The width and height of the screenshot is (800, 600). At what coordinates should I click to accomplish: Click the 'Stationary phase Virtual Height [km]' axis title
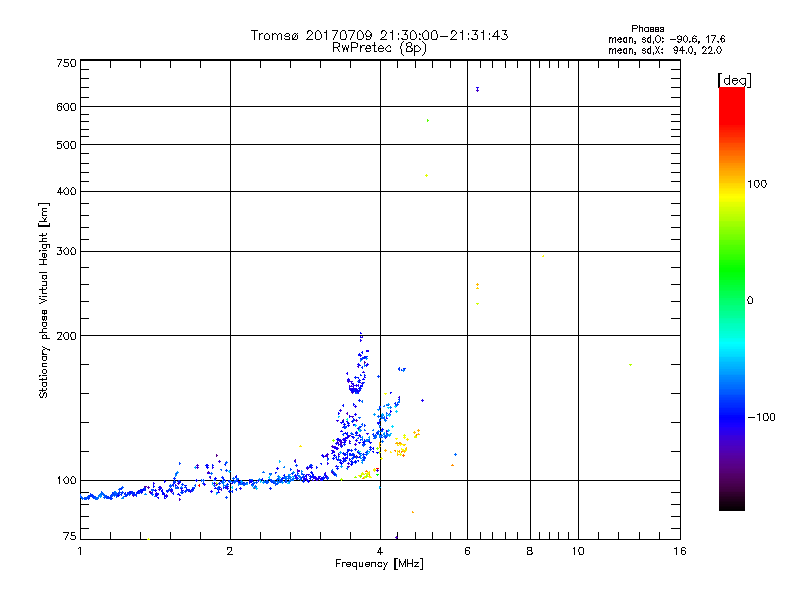[x=44, y=300]
